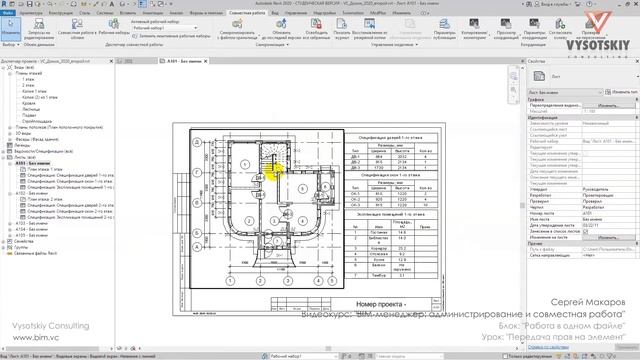Image resolution: width=640 pixels, height=360 pixels.
Task: Collapse the Виды (все) tree node
Action: point(4,67)
